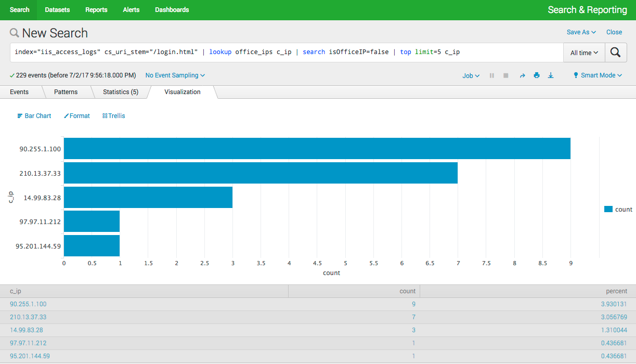Print the search results
Viewport: 636px width, 364px height.
[536, 75]
